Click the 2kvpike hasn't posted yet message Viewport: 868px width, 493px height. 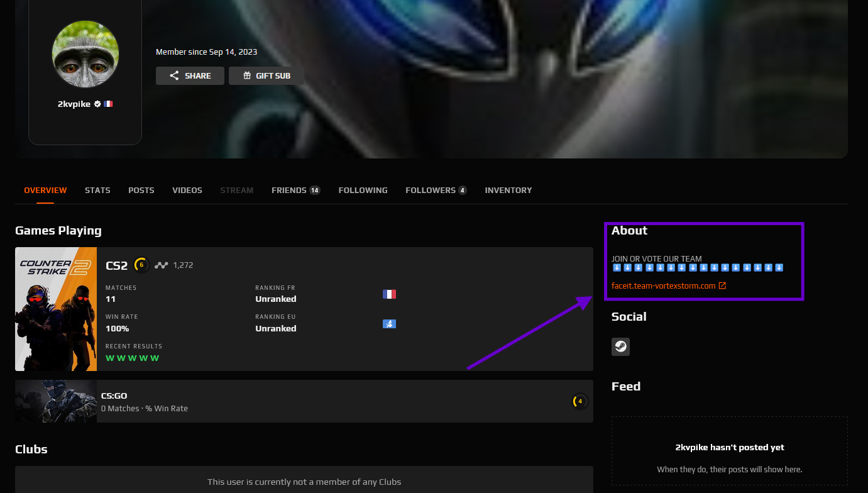pos(730,448)
